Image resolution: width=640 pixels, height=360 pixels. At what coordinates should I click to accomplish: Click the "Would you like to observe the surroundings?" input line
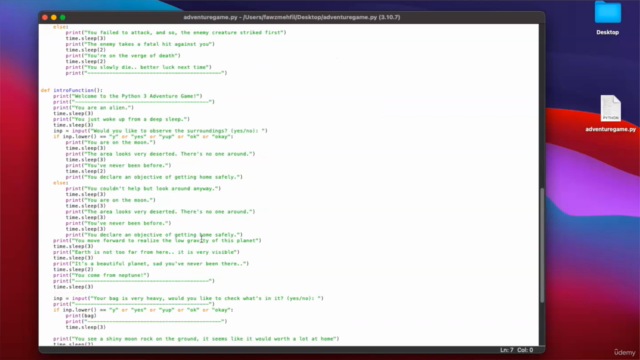(x=160, y=131)
